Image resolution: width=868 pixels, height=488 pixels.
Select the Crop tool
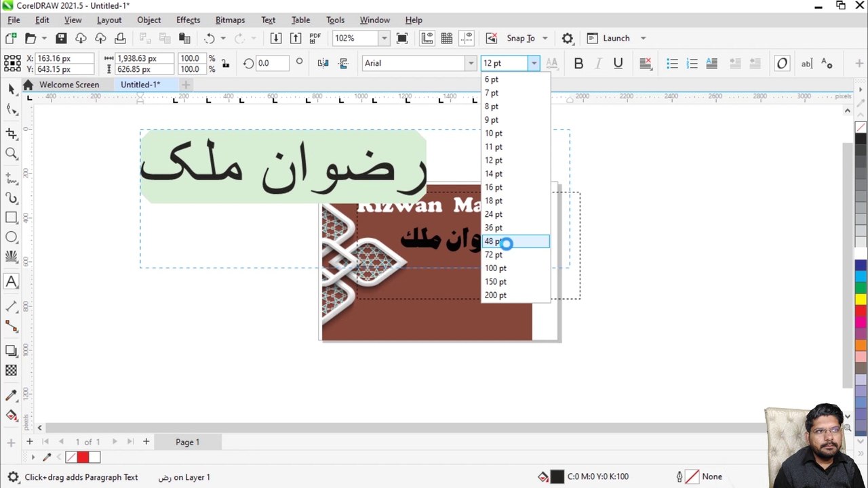click(12, 134)
